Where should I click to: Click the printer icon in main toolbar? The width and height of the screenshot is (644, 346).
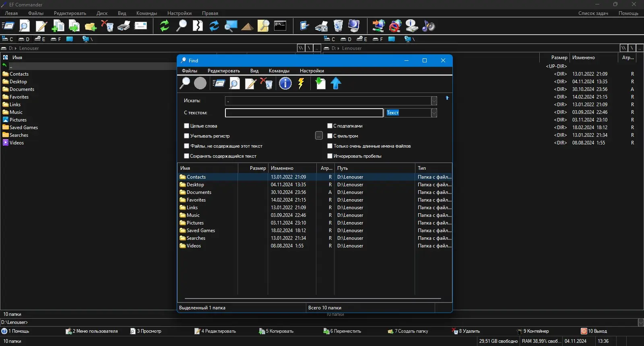point(124,26)
